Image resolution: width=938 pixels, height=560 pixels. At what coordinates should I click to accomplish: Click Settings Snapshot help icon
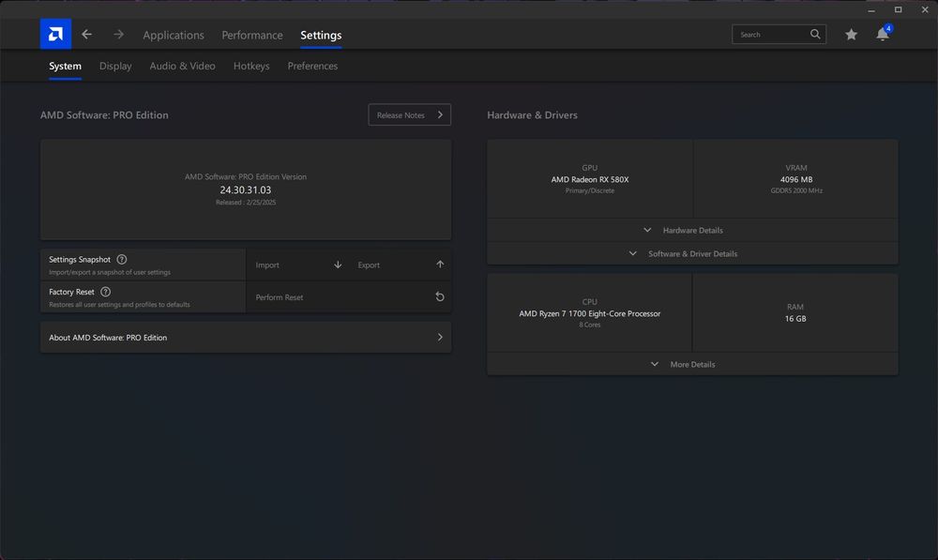click(121, 259)
